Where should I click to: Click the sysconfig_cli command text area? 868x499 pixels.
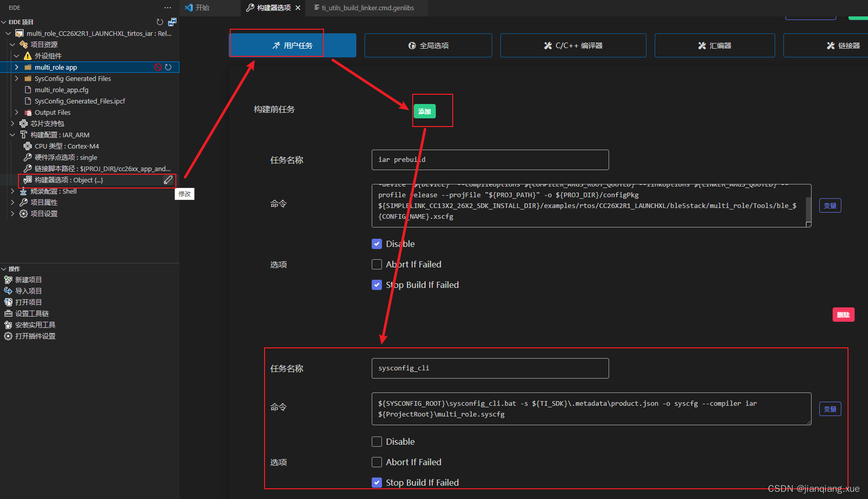pyautogui.click(x=591, y=409)
